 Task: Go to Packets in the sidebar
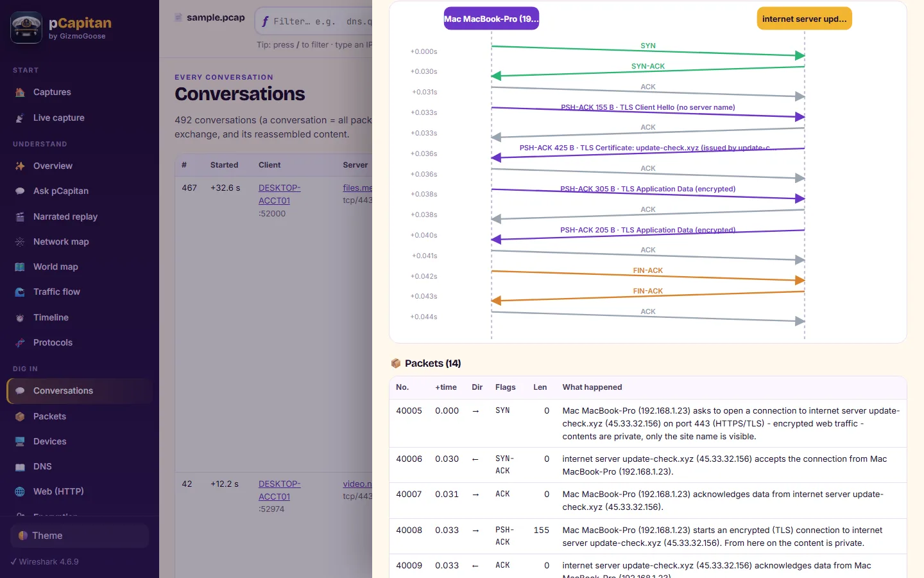coord(81,417)
